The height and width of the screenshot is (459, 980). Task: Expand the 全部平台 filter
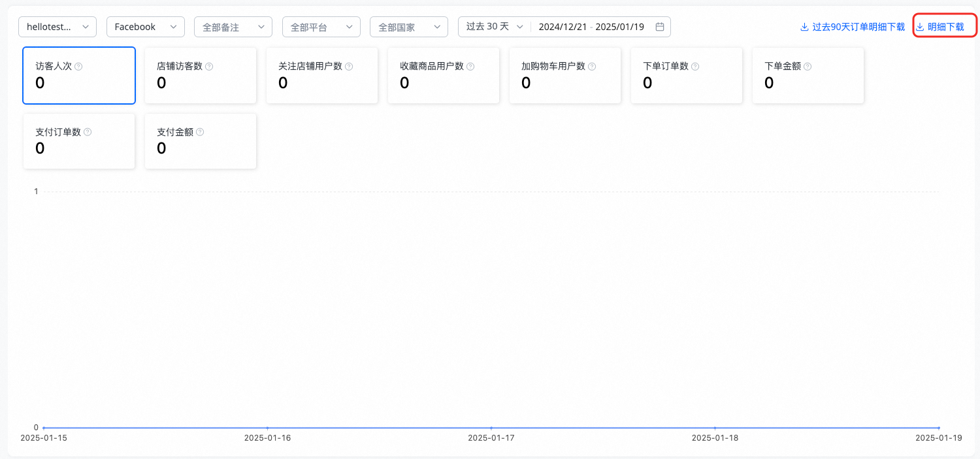321,27
